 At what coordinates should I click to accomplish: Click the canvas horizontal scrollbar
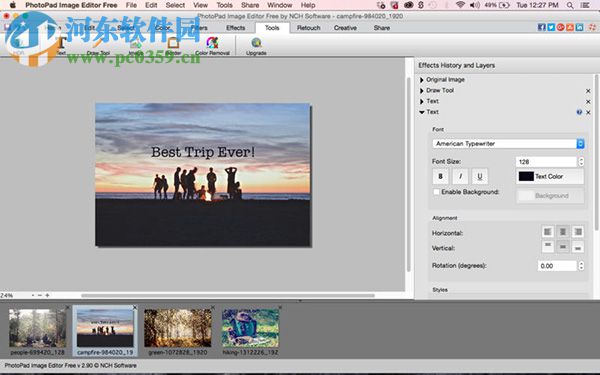(228, 295)
